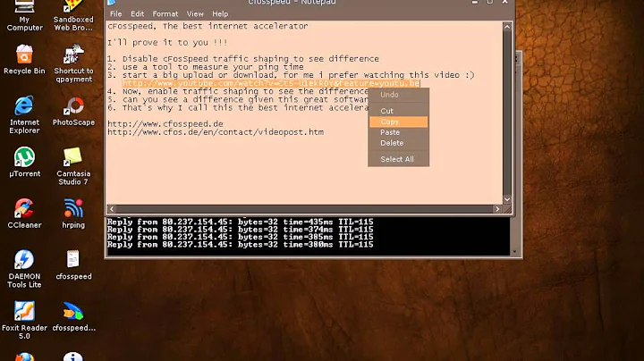
Task: Click Notepad vertical scrollbar down arrow
Action: click(507, 199)
